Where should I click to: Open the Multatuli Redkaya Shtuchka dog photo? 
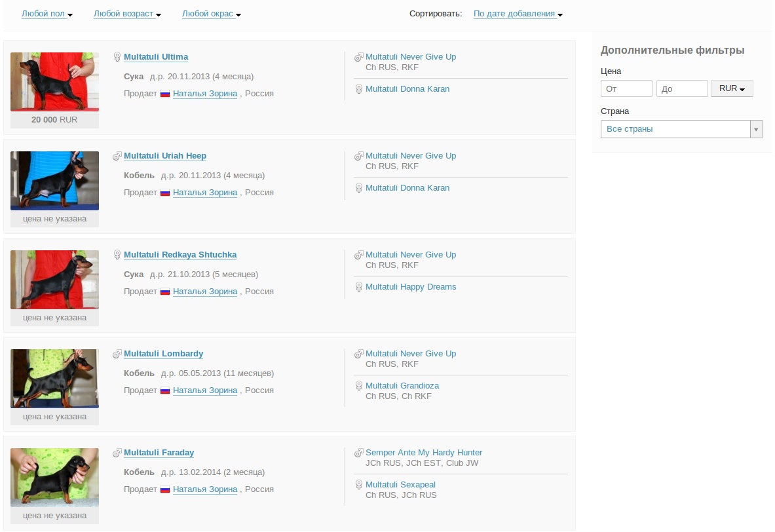point(54,279)
